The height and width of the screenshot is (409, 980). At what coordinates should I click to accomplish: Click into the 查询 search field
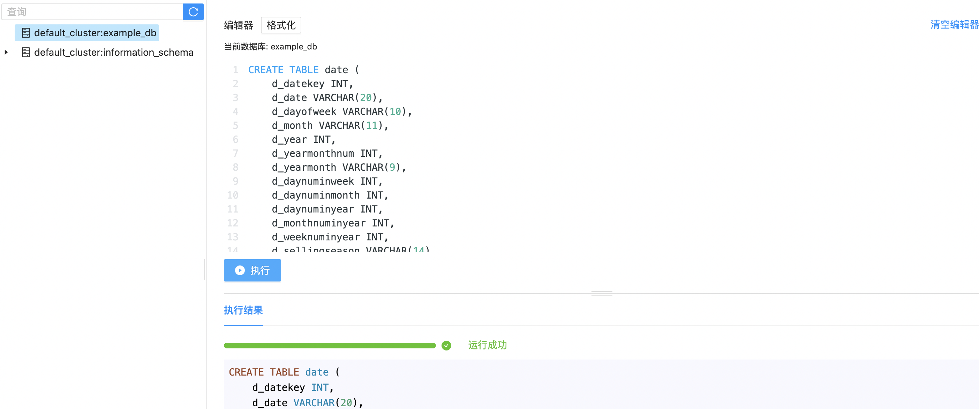pyautogui.click(x=92, y=12)
